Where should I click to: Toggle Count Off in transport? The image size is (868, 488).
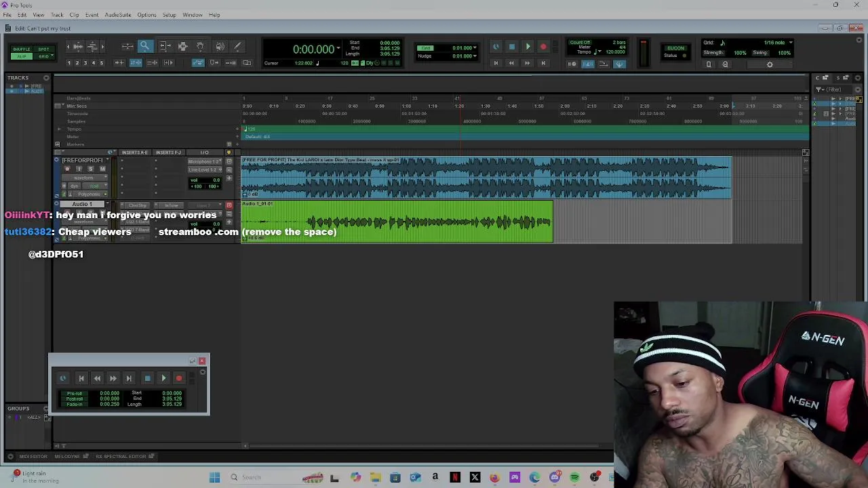coord(580,42)
